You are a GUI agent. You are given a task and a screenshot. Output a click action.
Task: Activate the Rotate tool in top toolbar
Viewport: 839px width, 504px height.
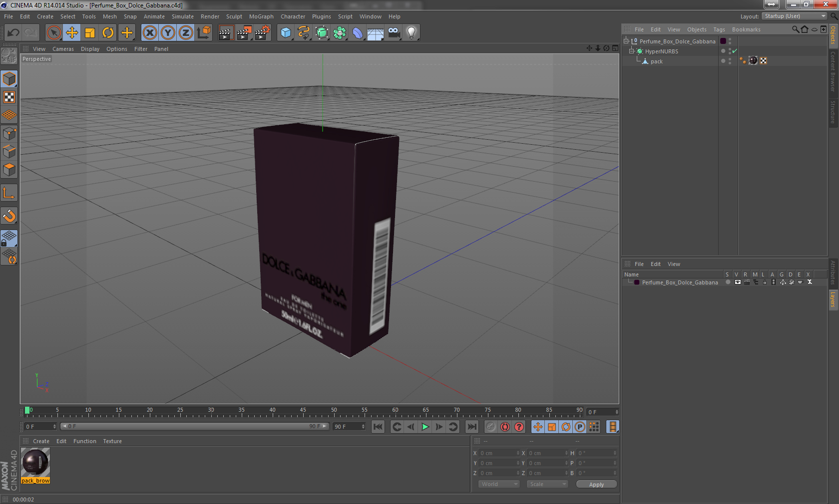[108, 33]
